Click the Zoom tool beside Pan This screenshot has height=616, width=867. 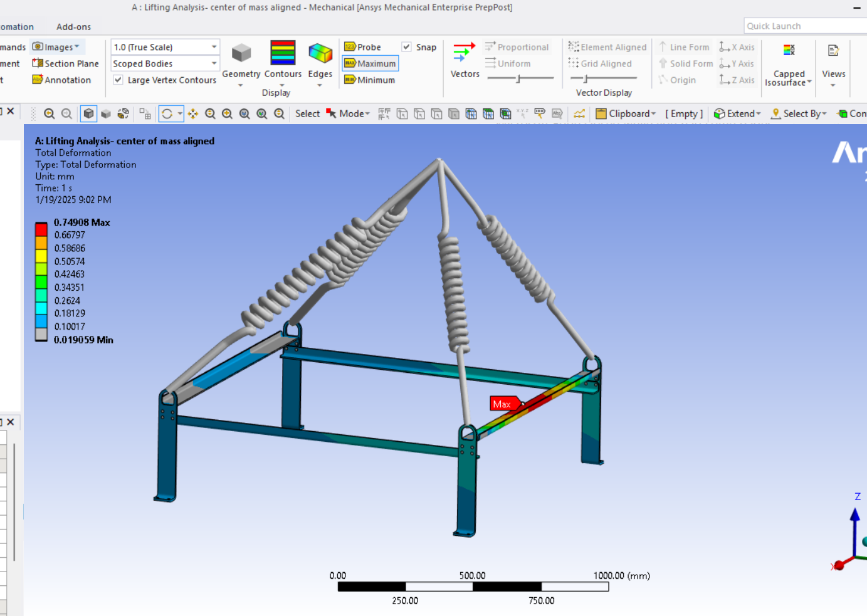coord(210,113)
